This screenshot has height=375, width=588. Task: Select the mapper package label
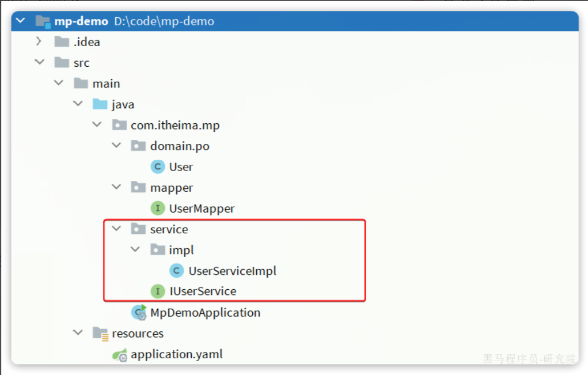click(x=171, y=188)
